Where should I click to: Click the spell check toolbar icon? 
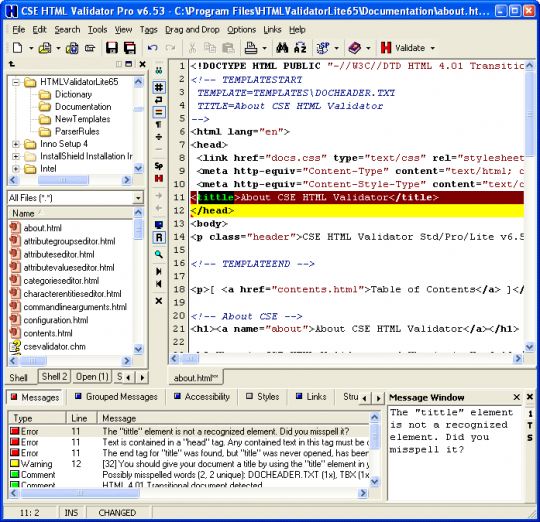(x=323, y=48)
